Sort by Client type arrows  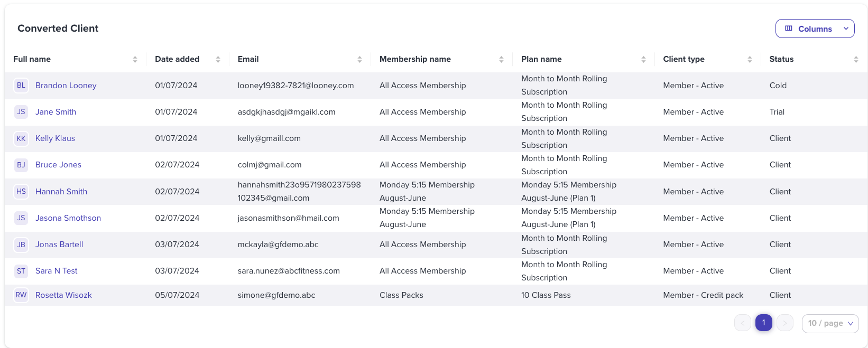750,60
